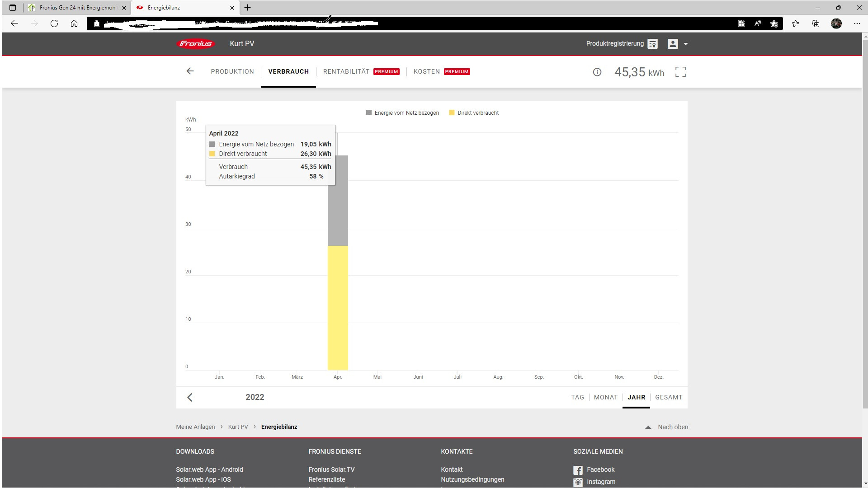Toggle the Energie vom Netz bezogen legend series

402,113
